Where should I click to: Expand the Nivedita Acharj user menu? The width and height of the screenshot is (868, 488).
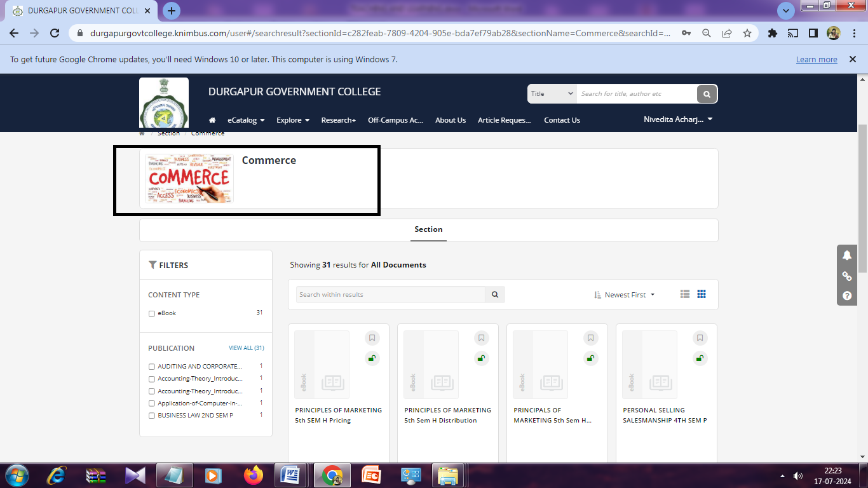point(677,119)
